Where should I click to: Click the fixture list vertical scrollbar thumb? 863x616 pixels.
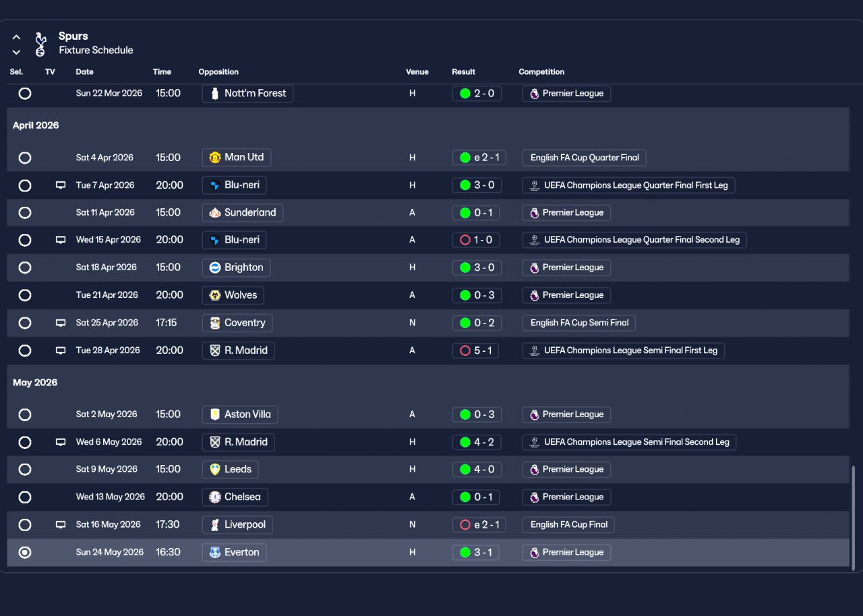pyautogui.click(x=854, y=518)
